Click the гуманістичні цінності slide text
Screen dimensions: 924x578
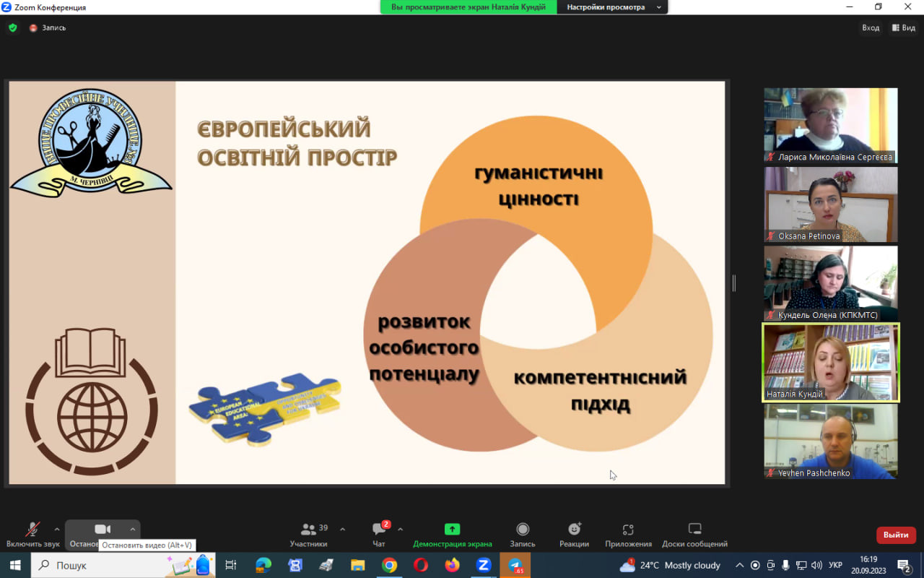pyautogui.click(x=539, y=186)
